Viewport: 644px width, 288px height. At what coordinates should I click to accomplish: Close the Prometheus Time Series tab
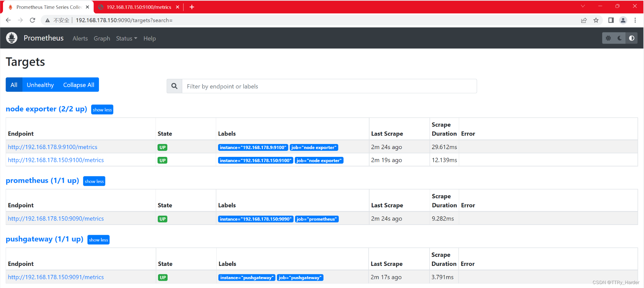pos(88,7)
